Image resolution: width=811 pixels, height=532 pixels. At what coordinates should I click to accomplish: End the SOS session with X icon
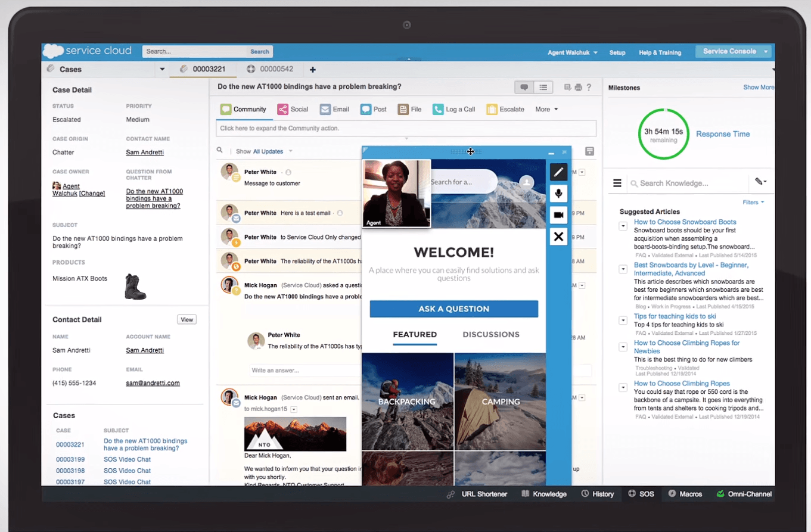click(558, 237)
